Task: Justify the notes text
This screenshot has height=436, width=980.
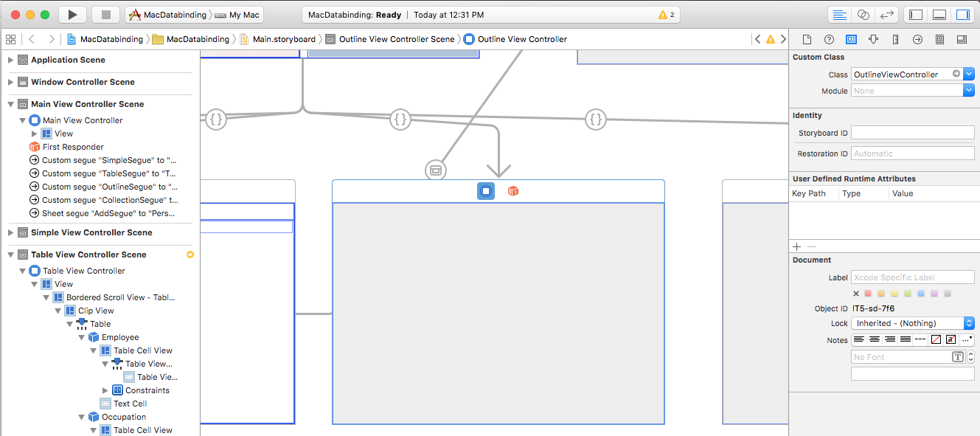Action: coord(905,339)
